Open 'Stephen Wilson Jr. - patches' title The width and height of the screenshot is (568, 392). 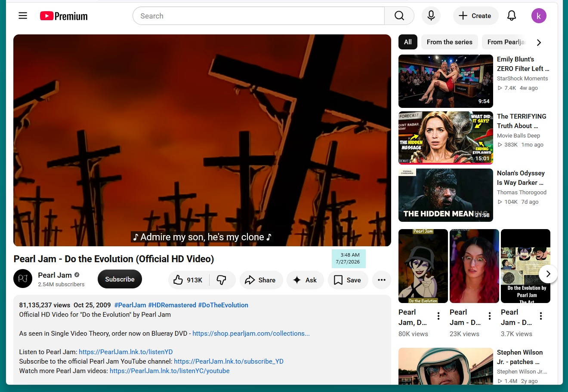coord(520,357)
